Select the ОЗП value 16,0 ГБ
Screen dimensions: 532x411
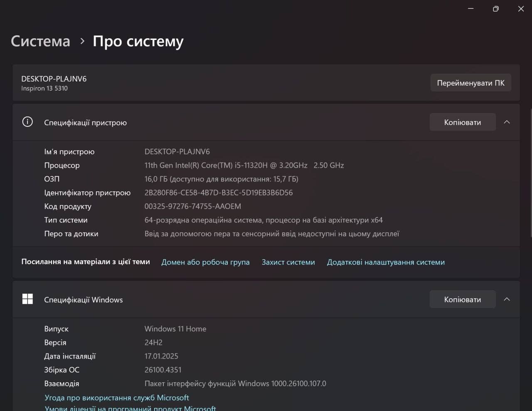pos(221,179)
